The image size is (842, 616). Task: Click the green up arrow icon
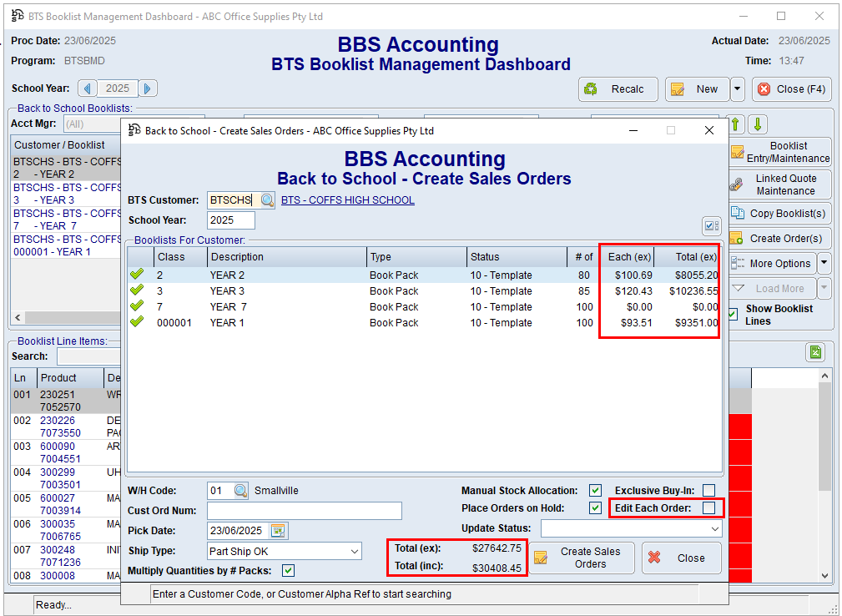[x=736, y=124]
